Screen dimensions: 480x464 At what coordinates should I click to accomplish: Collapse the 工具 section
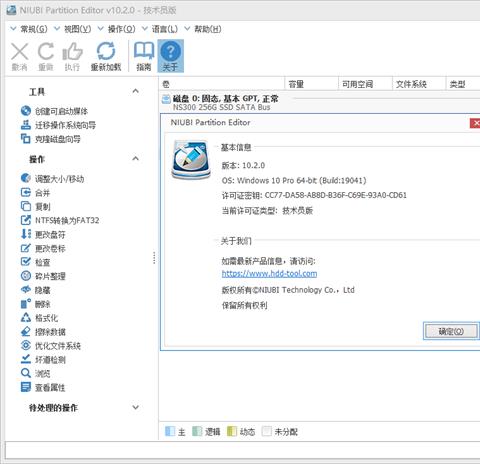[135, 91]
